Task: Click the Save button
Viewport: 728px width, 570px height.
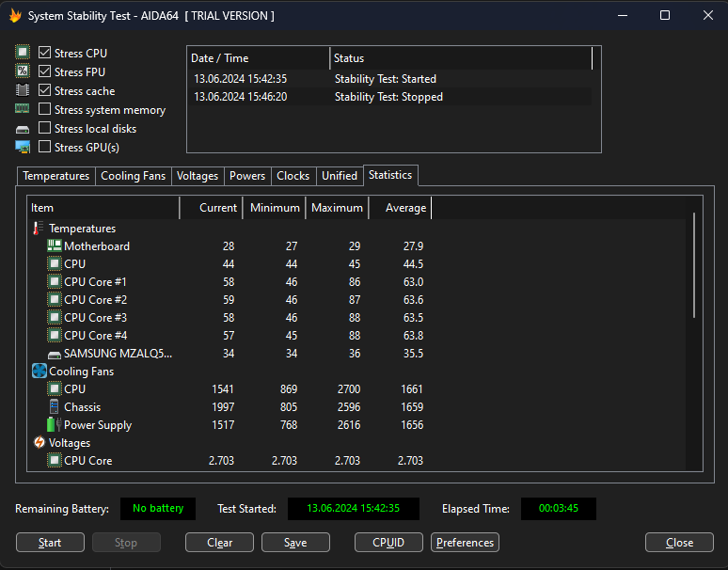Action: click(x=295, y=542)
